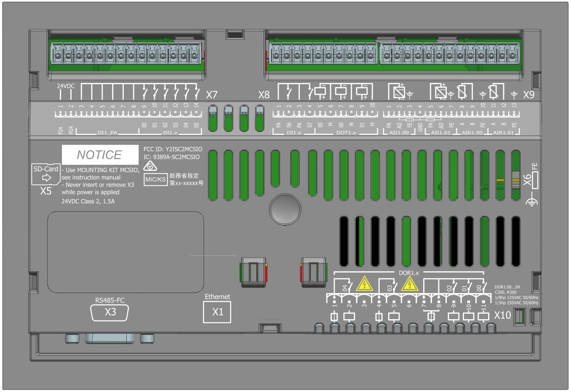Click the 24VDC label above terminal X7
The height and width of the screenshot is (392, 571).
click(x=66, y=86)
